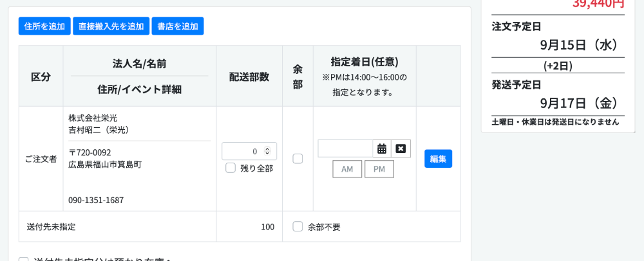Open the calendar date picker icon
644x261 pixels.
click(382, 148)
